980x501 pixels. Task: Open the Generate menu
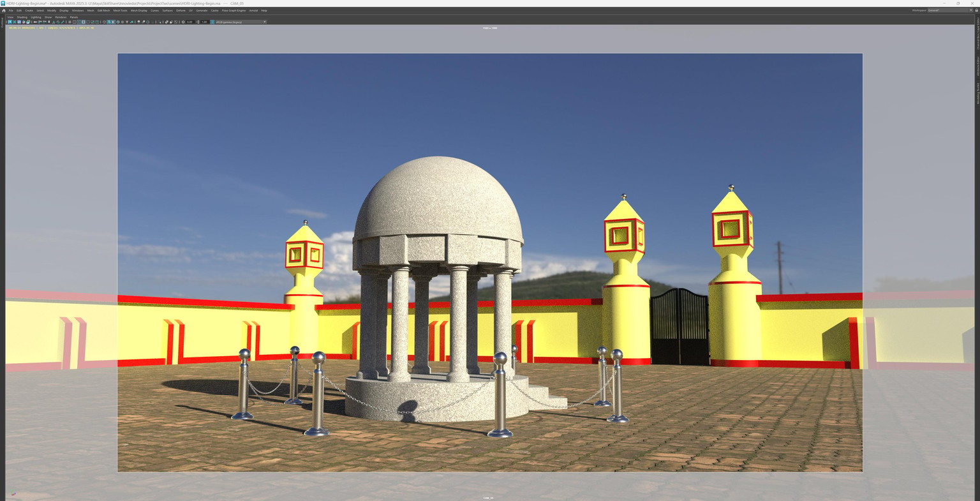coord(202,10)
